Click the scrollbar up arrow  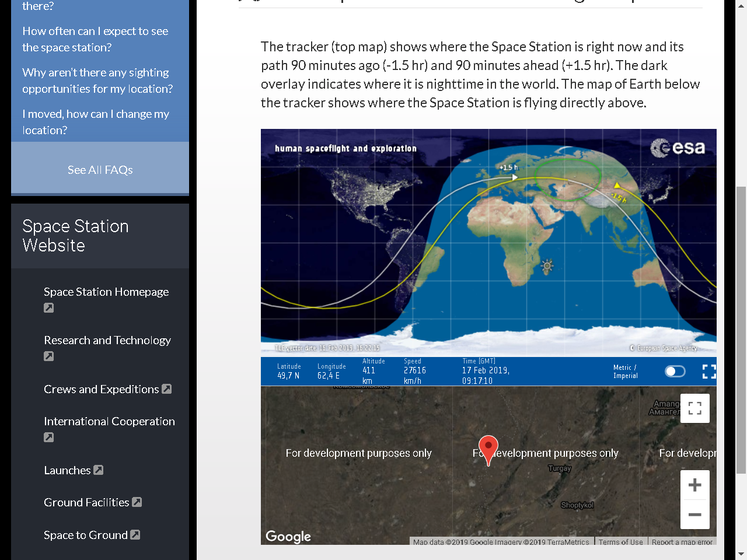coord(741,6)
